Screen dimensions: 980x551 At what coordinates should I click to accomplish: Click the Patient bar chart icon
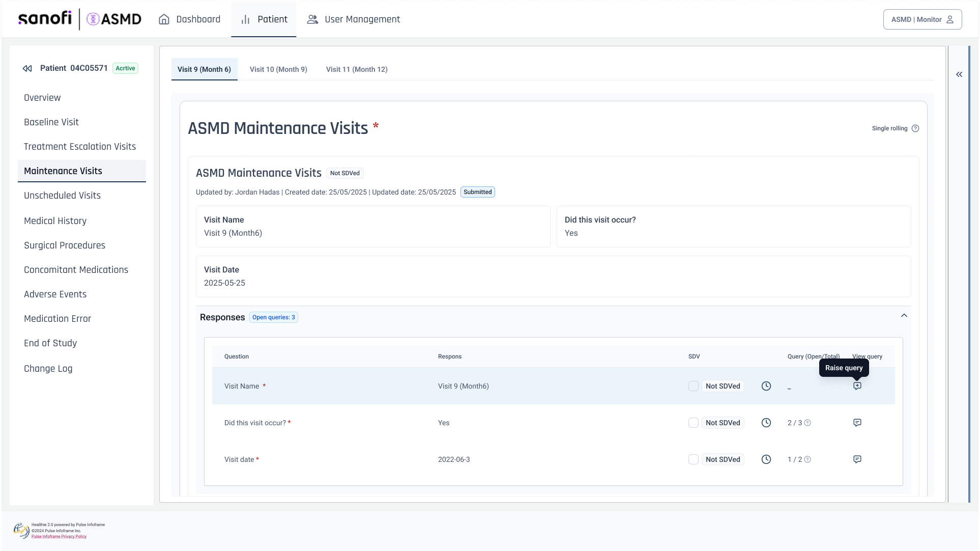pos(245,19)
